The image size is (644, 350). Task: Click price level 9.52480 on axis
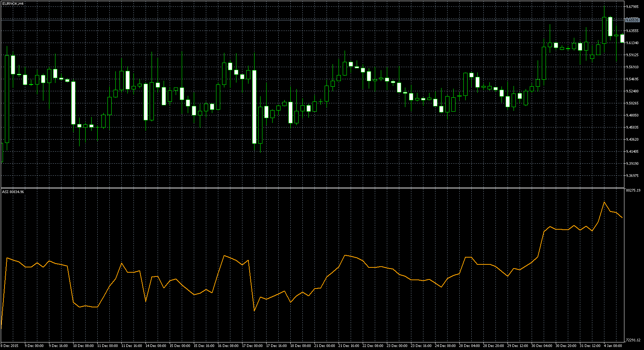tap(632, 91)
